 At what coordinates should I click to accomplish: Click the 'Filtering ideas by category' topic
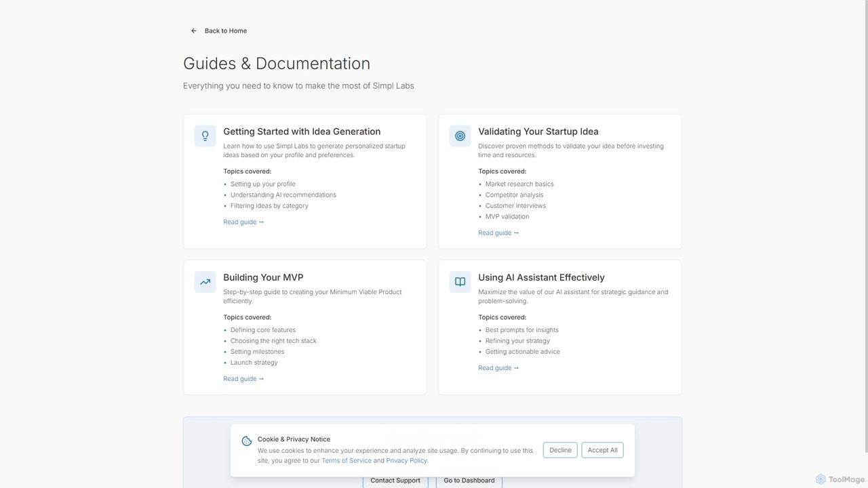click(x=269, y=206)
